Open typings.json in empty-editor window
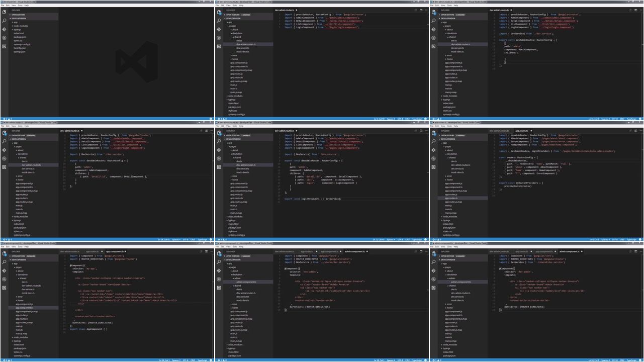The image size is (644, 362). (x=19, y=52)
